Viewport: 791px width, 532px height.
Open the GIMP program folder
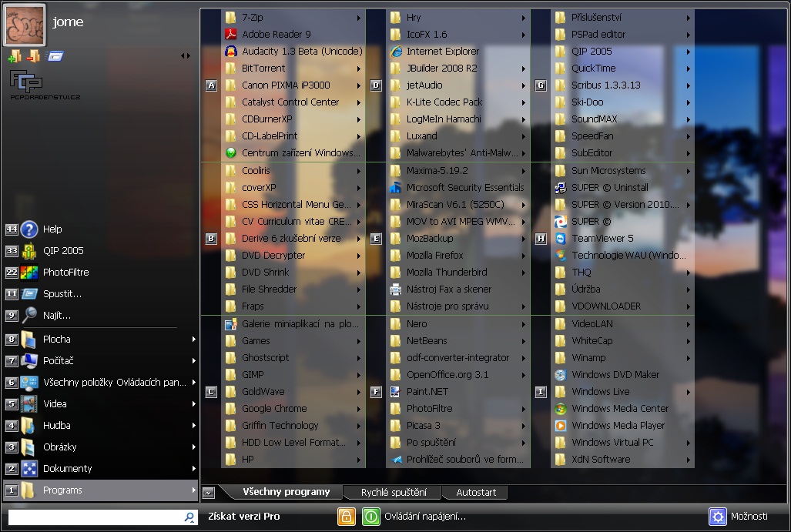[293, 375]
